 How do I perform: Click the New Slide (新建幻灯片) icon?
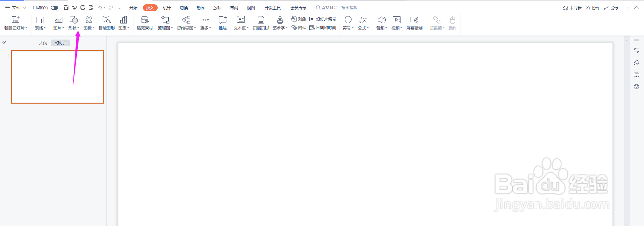click(x=15, y=20)
